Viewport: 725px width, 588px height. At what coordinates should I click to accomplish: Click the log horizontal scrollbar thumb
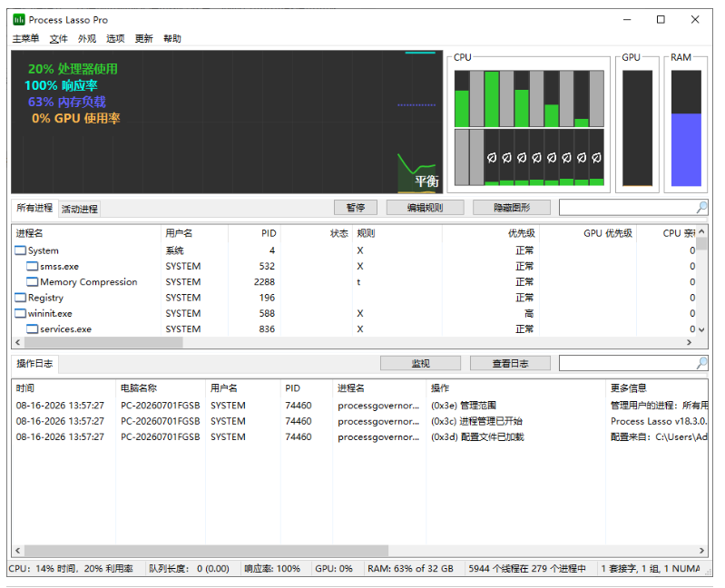point(206,551)
